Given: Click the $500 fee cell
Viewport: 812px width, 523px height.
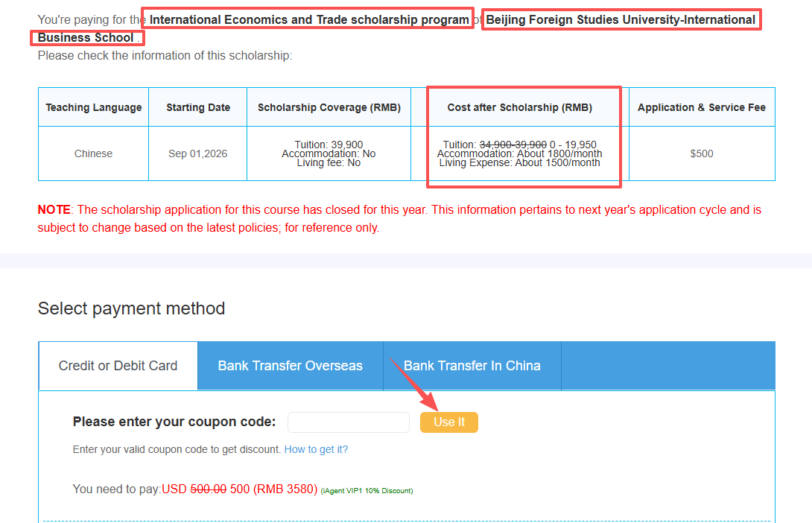Looking at the screenshot, I should coord(701,153).
